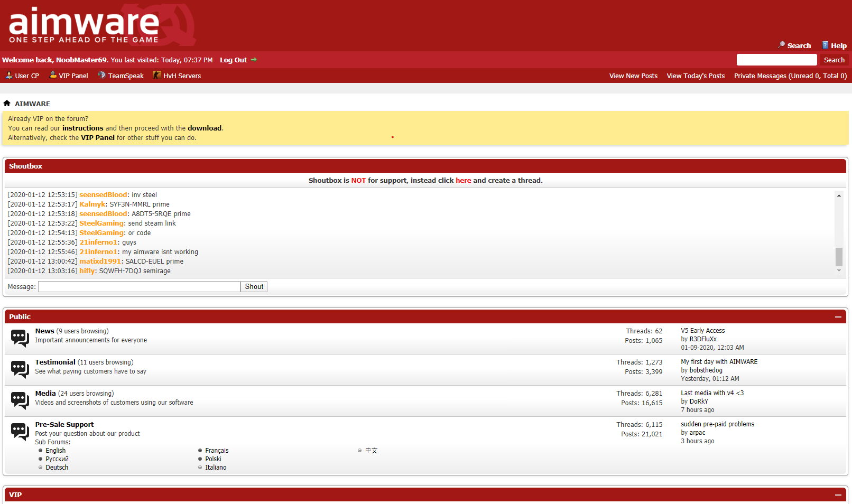Open View Today's Posts
Image resolution: width=852 pixels, height=504 pixels.
(696, 76)
